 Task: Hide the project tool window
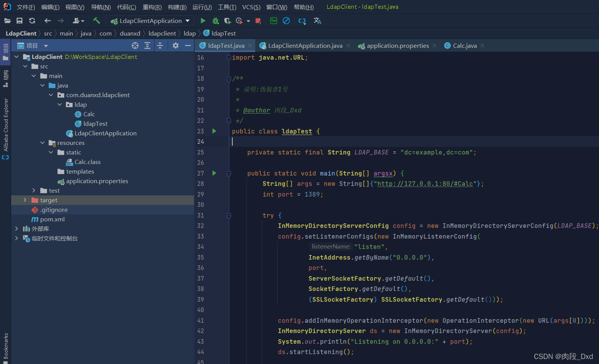188,45
